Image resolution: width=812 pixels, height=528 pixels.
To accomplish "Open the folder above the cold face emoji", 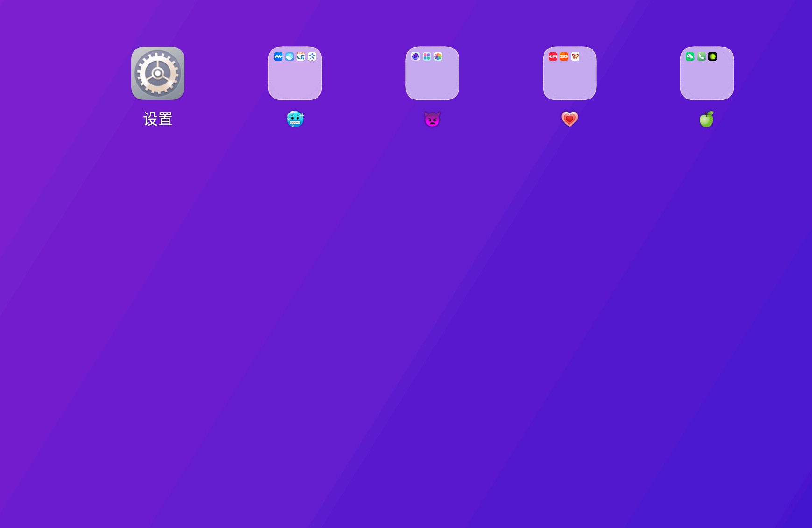I will pos(295,79).
